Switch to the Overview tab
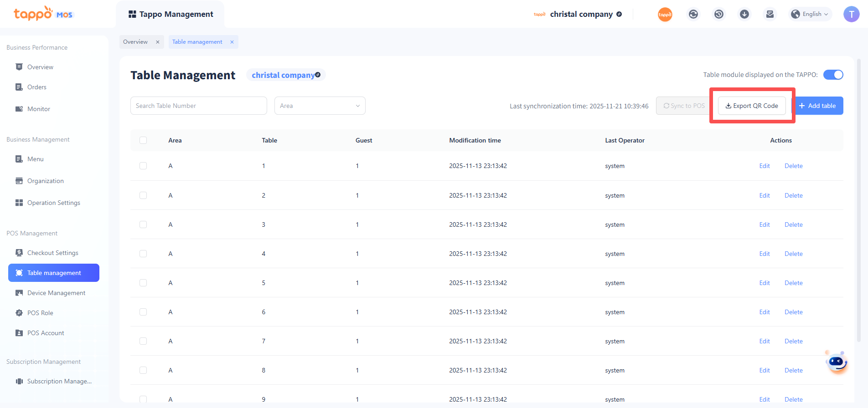 pyautogui.click(x=135, y=42)
